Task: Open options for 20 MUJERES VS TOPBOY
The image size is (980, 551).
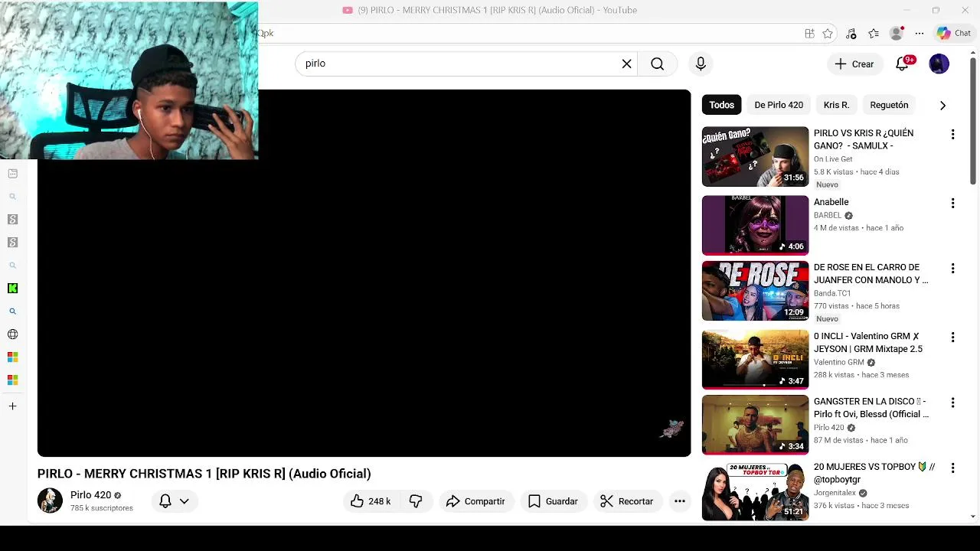Action: pyautogui.click(x=952, y=468)
